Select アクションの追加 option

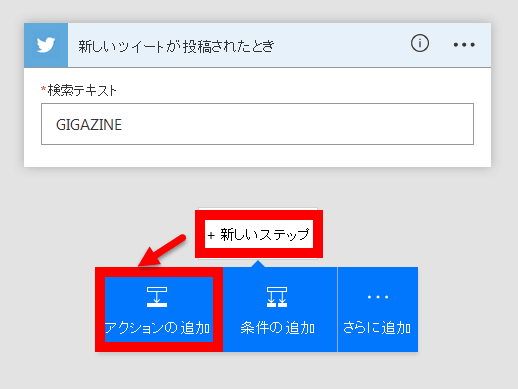159,309
